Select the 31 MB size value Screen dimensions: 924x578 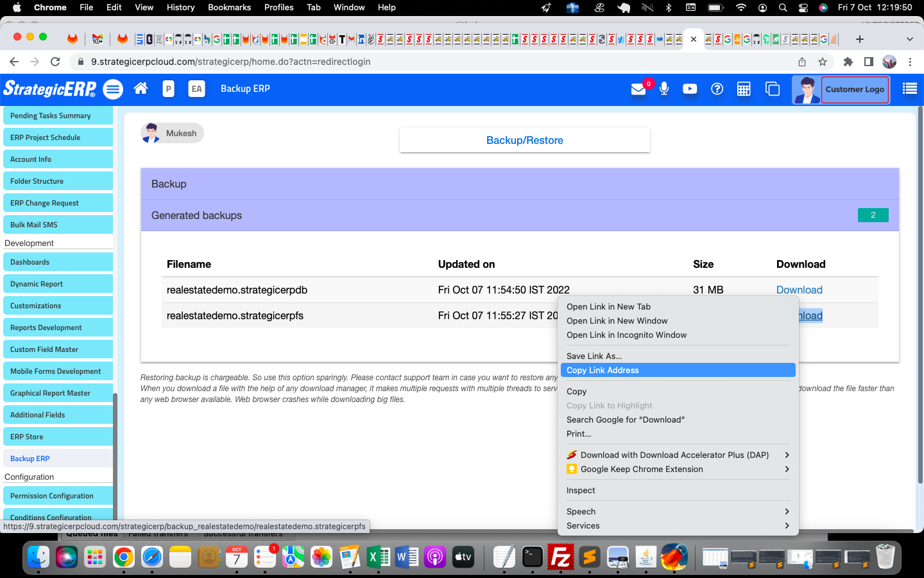coord(708,290)
